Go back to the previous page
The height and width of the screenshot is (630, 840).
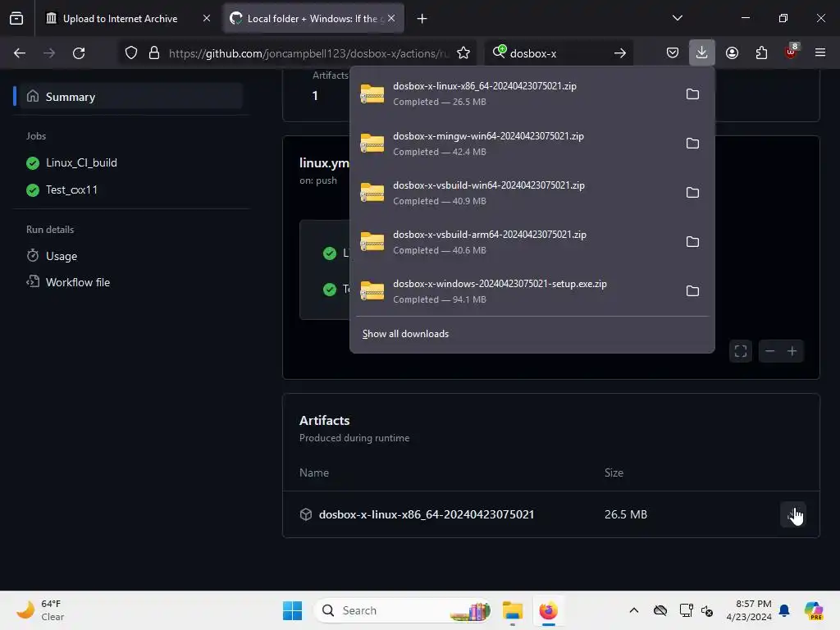click(x=20, y=53)
